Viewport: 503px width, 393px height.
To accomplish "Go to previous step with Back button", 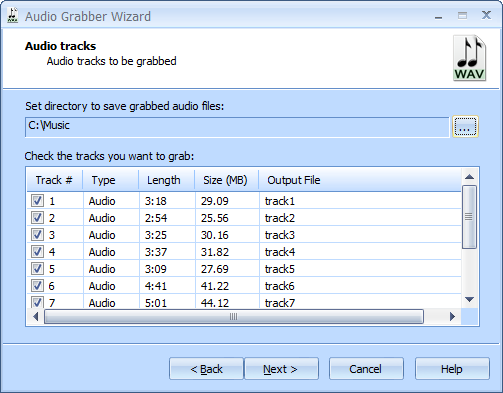I will point(206,369).
